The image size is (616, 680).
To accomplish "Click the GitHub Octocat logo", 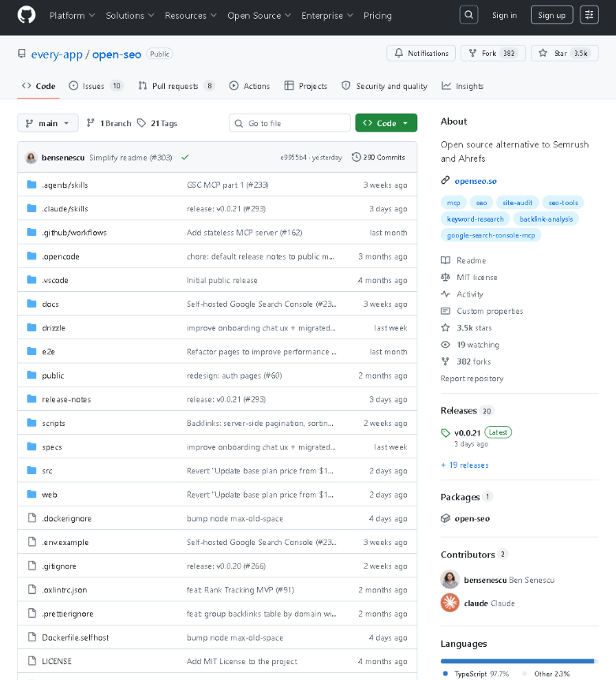I will (27, 15).
